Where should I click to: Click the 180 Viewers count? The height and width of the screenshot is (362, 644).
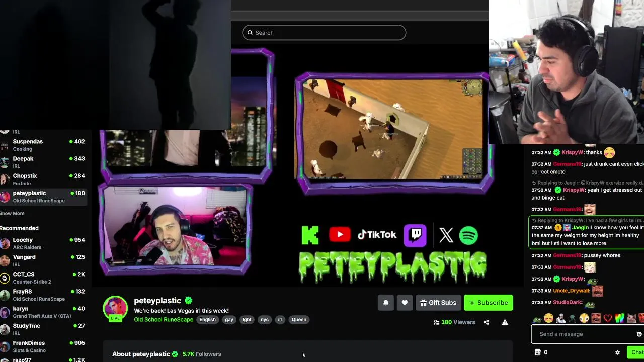[x=458, y=322]
